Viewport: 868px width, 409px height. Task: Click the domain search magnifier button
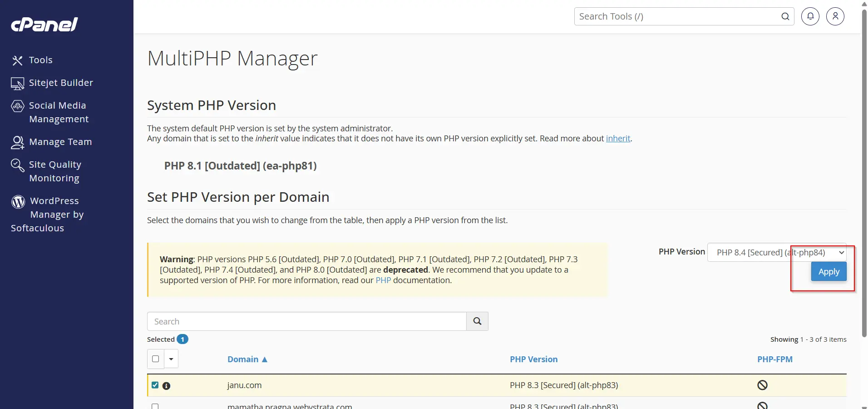(477, 321)
